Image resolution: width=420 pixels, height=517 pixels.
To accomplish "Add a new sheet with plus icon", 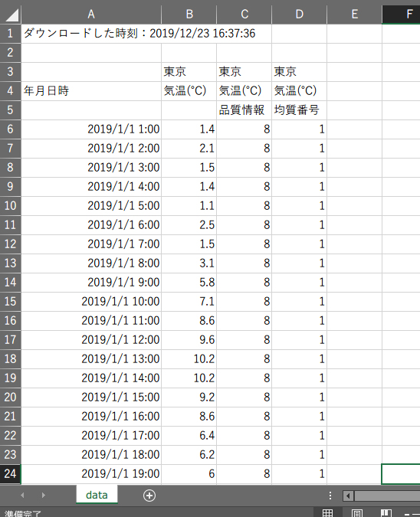I will (149, 496).
